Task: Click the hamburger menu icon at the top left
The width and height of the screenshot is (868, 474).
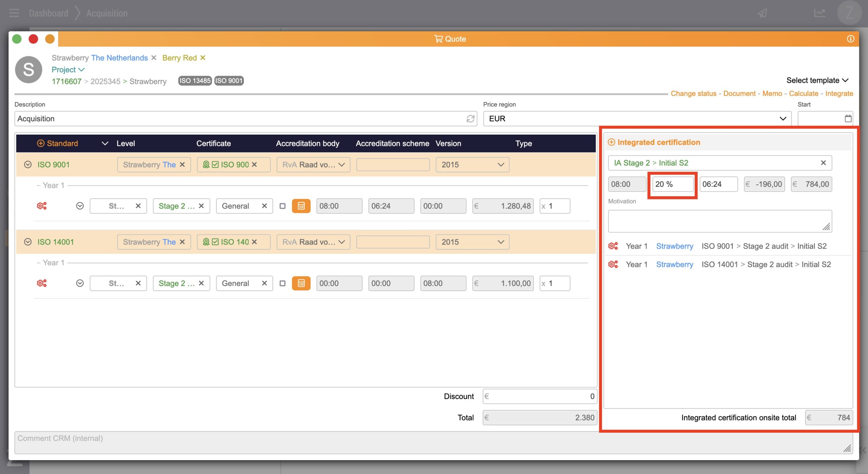Action: [14, 13]
